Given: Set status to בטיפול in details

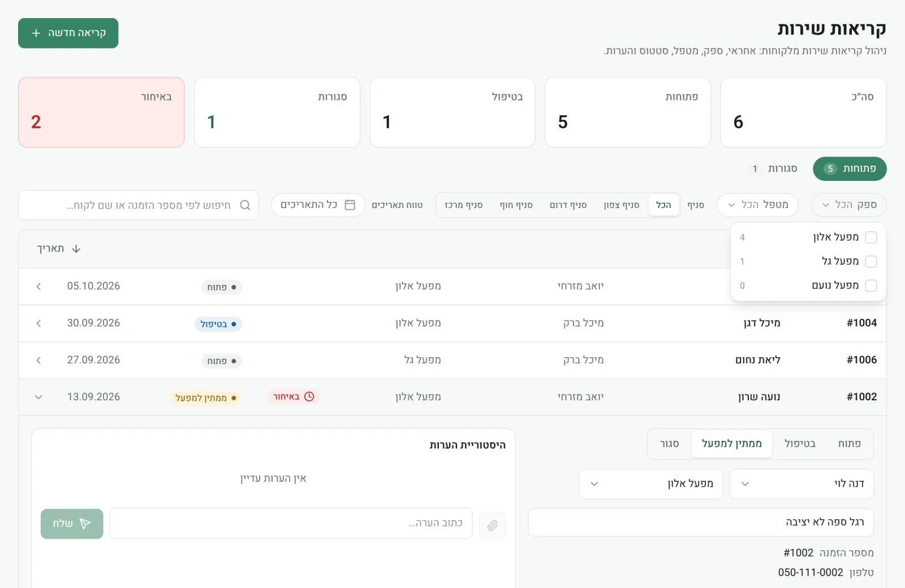Looking at the screenshot, I should 800,444.
